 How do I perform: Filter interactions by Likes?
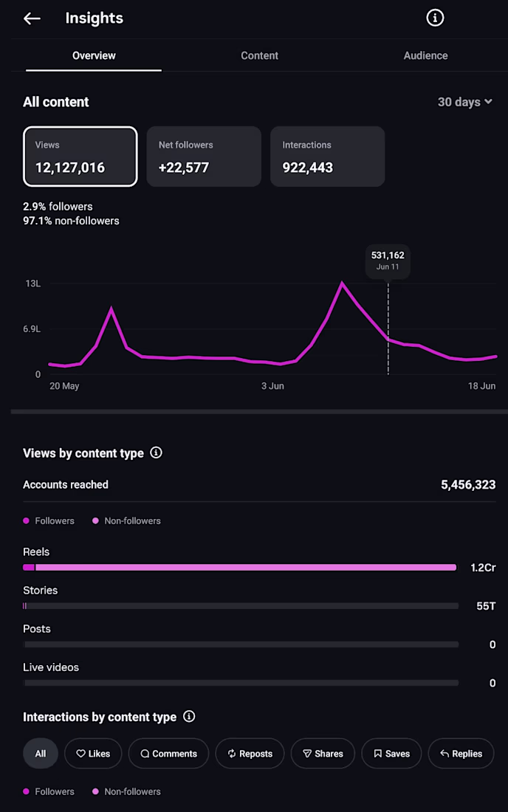click(x=93, y=754)
